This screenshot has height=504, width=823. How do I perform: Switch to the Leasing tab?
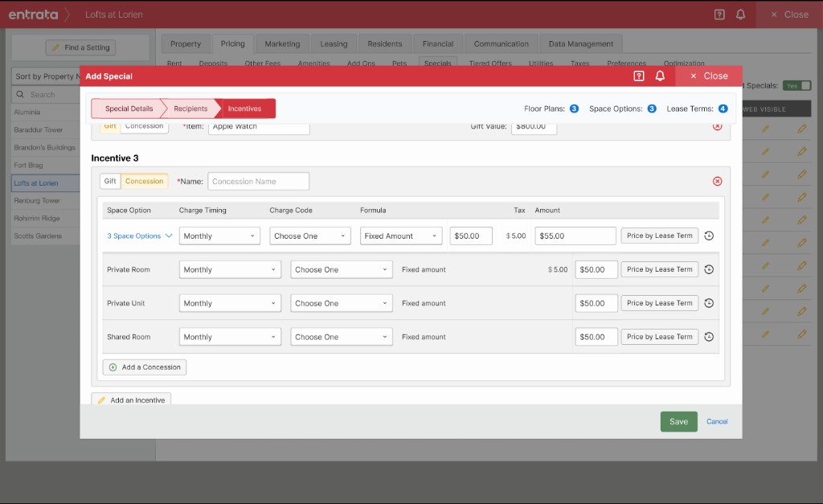click(x=334, y=44)
